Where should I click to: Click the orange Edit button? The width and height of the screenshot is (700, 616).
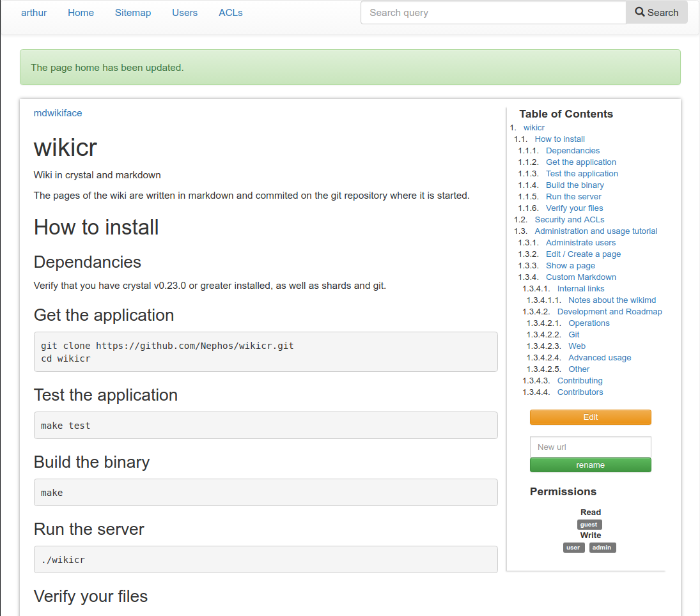[x=590, y=417]
